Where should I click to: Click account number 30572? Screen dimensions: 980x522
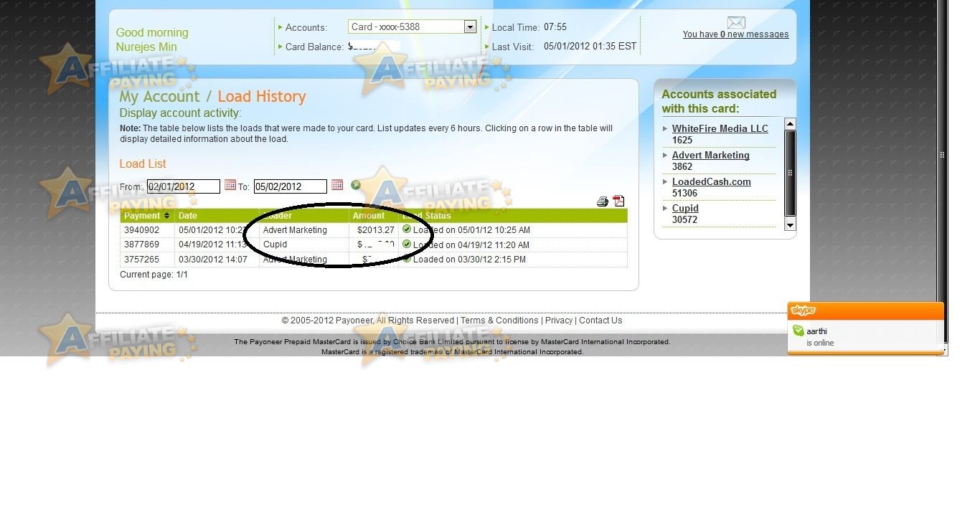(x=684, y=219)
